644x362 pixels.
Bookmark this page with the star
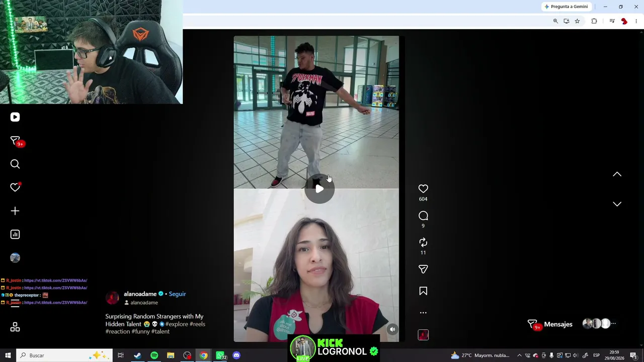pyautogui.click(x=577, y=21)
